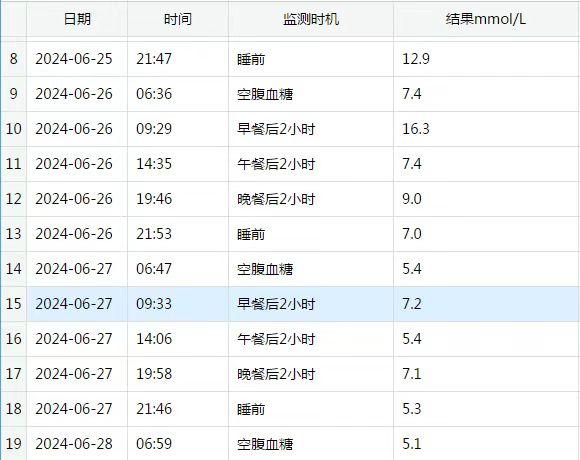Click the 监测时机 column header

click(311, 18)
